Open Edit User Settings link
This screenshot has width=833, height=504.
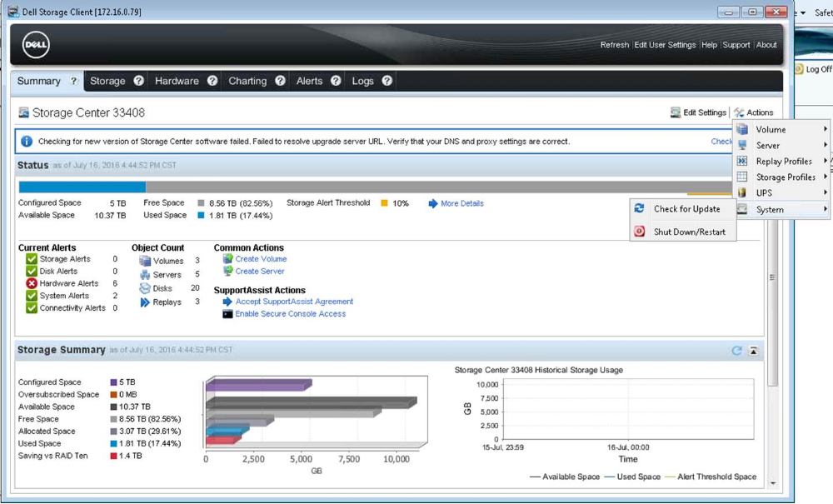pos(665,45)
